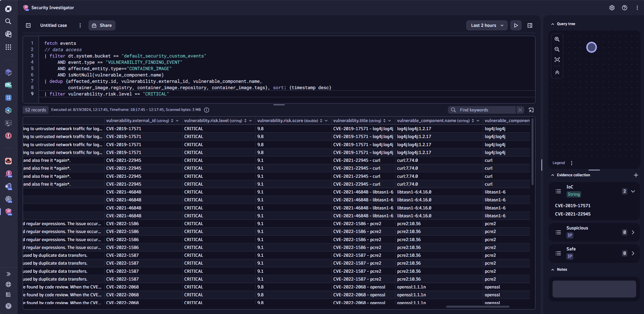Open the user avatar V in sidebar
The image size is (644, 314).
pos(8,306)
